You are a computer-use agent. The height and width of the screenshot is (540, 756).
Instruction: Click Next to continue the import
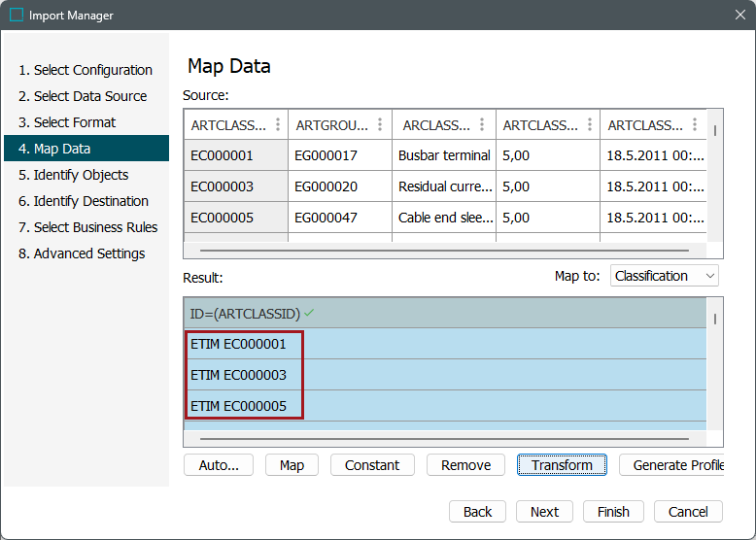[544, 512]
